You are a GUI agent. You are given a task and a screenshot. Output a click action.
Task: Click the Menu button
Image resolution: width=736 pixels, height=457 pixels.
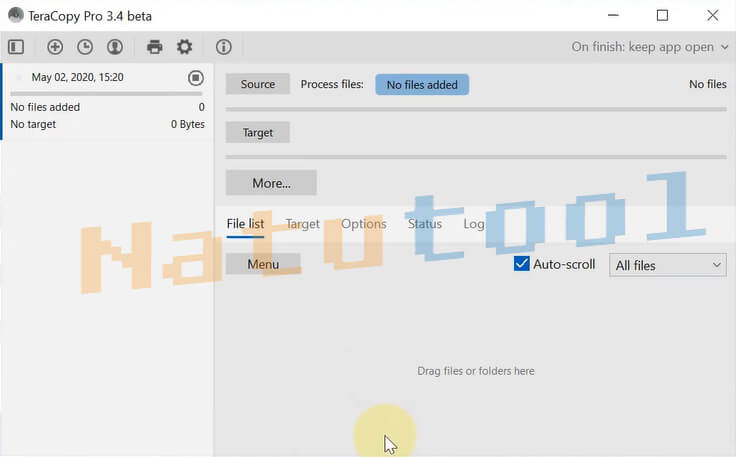[x=263, y=265]
